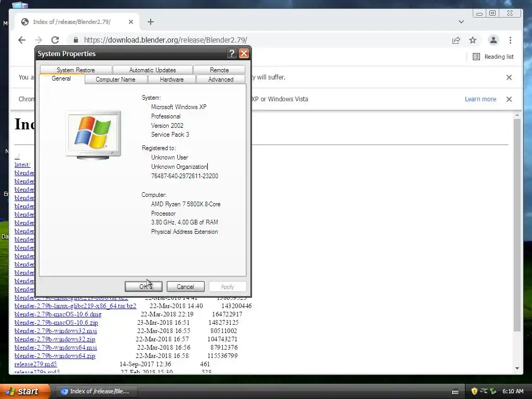
Task: Reload the Blender download page
Action: point(55,40)
